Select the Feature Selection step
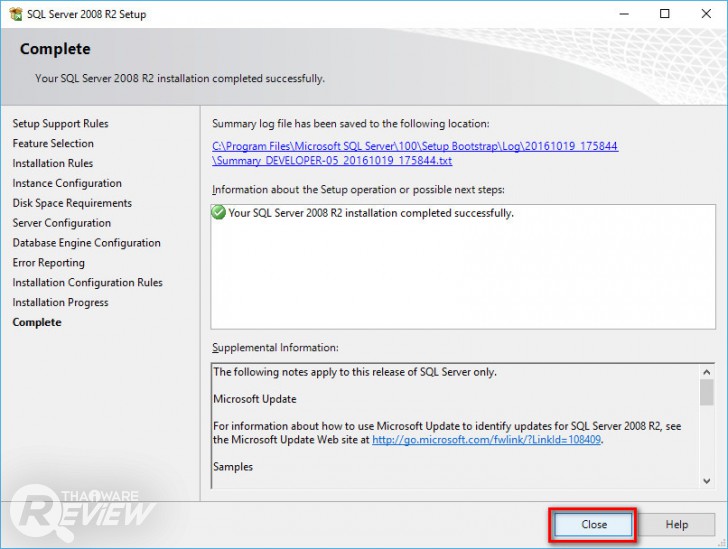Image resolution: width=728 pixels, height=549 pixels. click(x=53, y=144)
